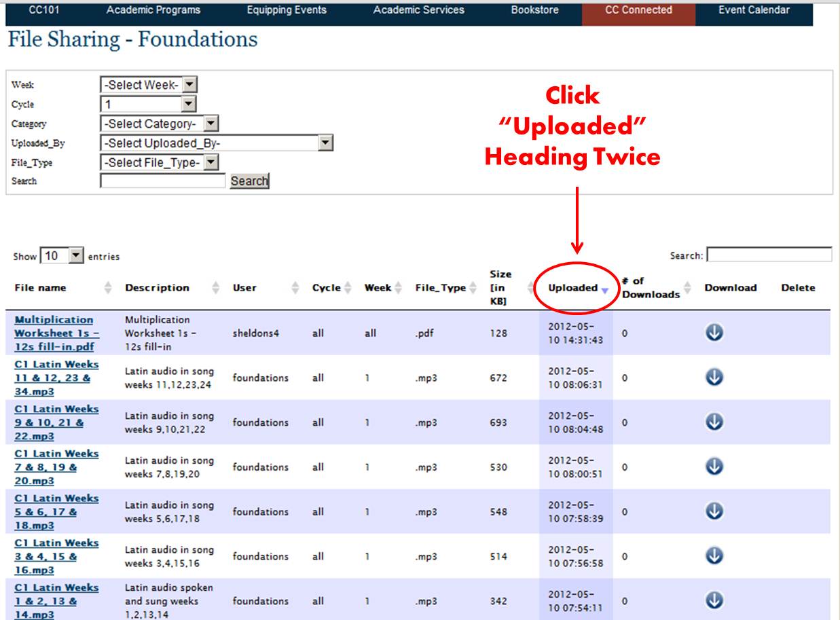840x620 pixels.
Task: Open C1 Latin Weeks 9 & 10, 21 & 22.mp3 link
Action: 57,423
